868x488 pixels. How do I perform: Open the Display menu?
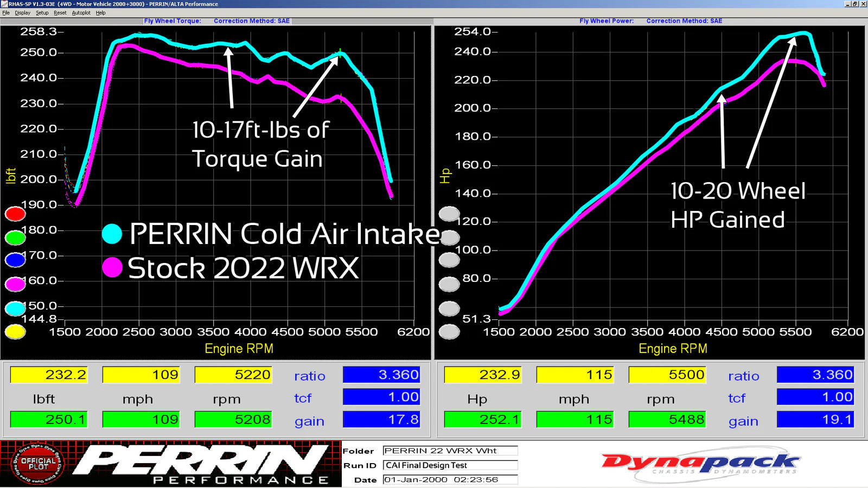(x=22, y=12)
